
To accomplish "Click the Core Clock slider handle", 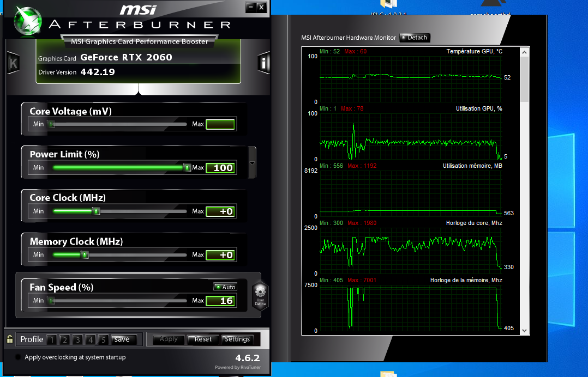I will [96, 211].
